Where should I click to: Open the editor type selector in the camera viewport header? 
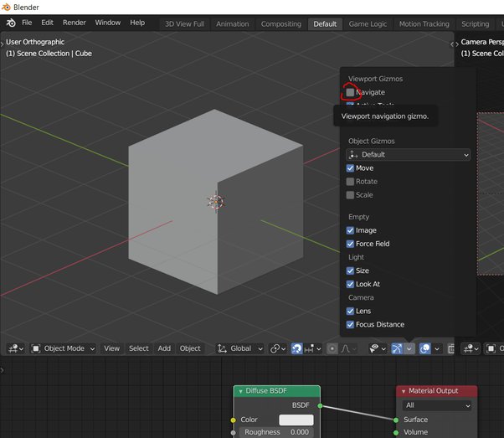click(471, 348)
